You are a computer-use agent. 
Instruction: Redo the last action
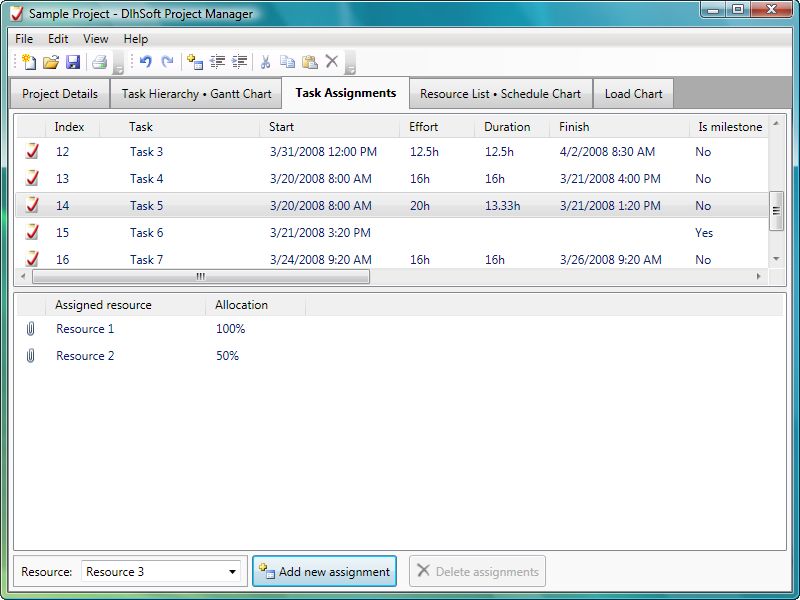pyautogui.click(x=168, y=62)
